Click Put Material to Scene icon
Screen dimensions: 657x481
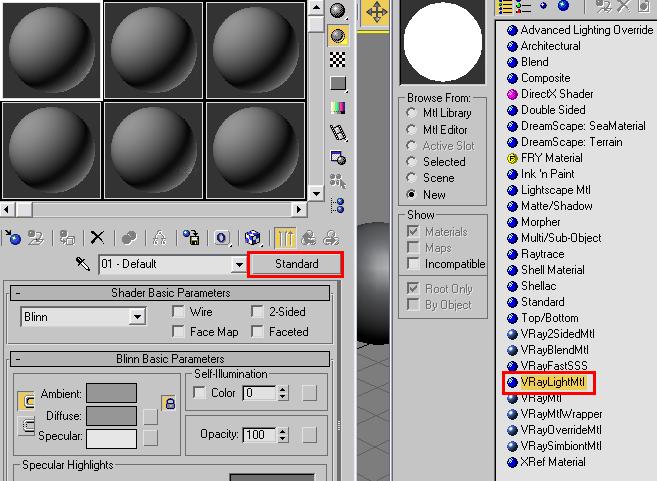click(x=36, y=238)
